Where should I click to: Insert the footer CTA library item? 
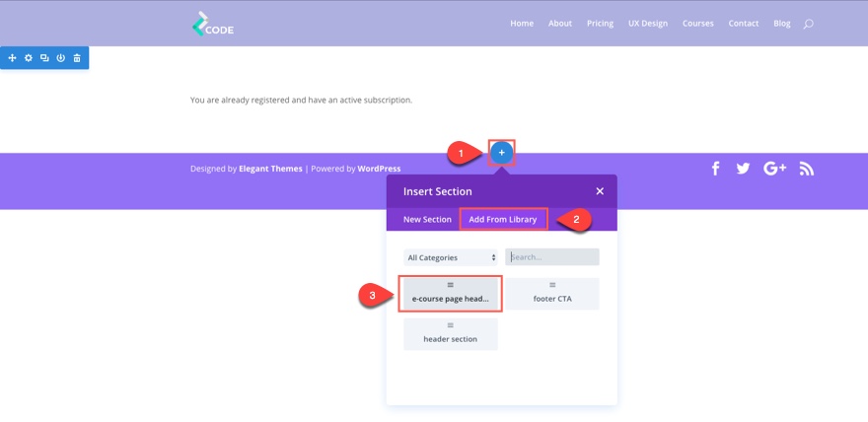[x=552, y=294]
